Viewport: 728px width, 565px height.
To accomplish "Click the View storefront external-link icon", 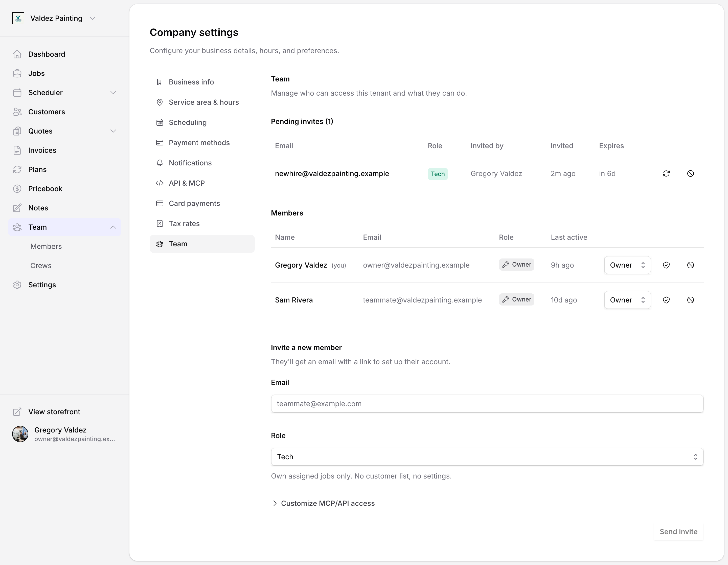I will point(17,412).
